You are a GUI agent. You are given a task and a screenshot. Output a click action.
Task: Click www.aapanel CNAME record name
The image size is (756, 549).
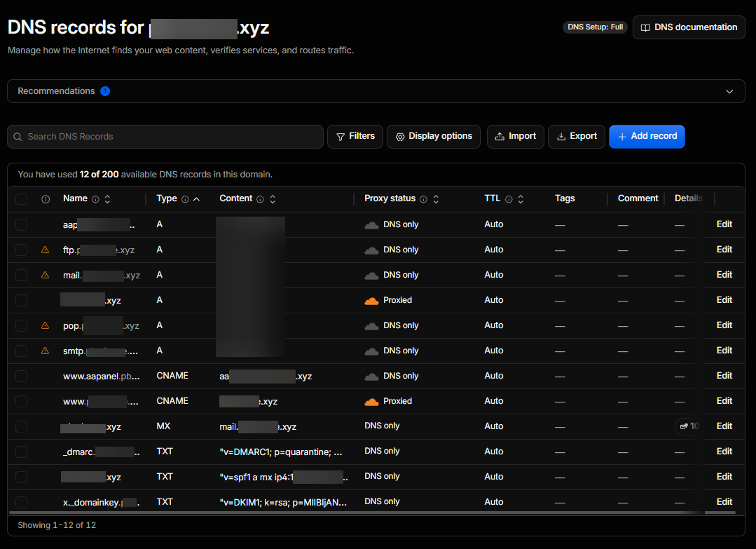[102, 377]
